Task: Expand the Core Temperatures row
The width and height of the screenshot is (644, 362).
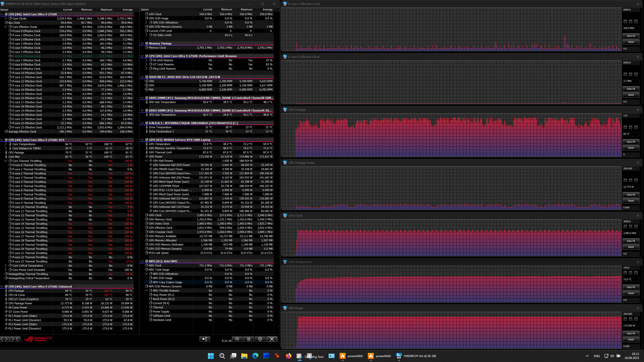Action: 6,144
